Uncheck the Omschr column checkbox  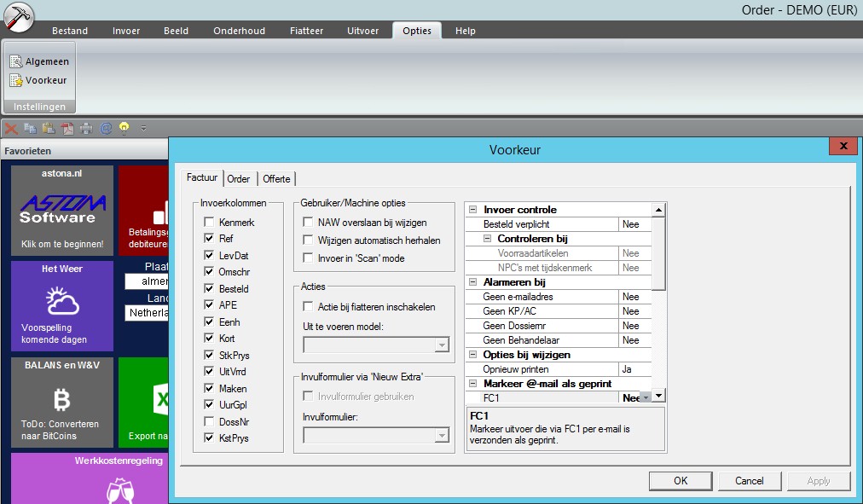(209, 272)
